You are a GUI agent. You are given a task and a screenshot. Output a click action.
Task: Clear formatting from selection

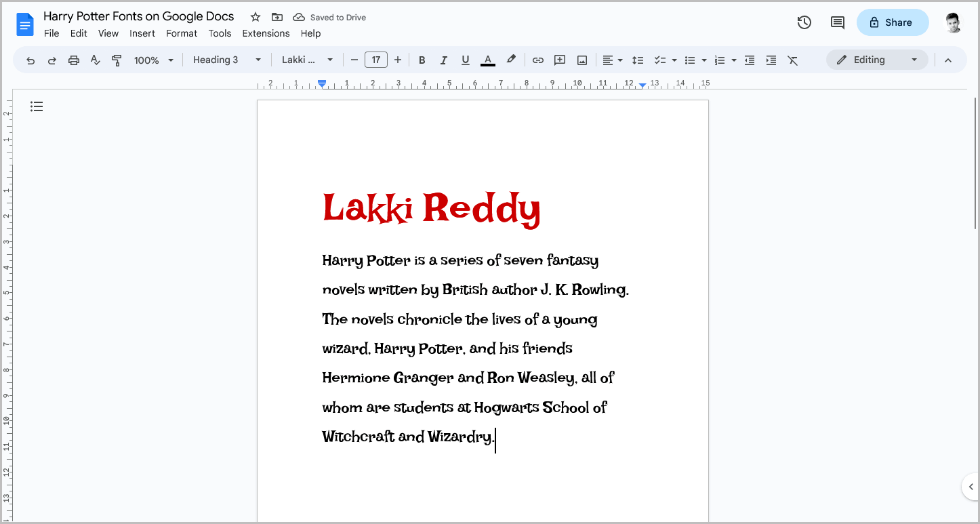(793, 60)
